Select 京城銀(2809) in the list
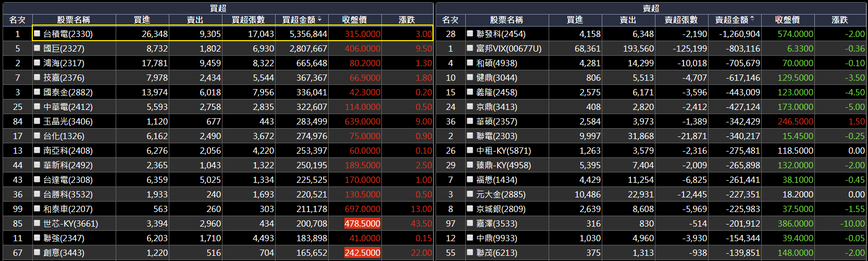Viewport: 868px width, 261px height. click(501, 209)
